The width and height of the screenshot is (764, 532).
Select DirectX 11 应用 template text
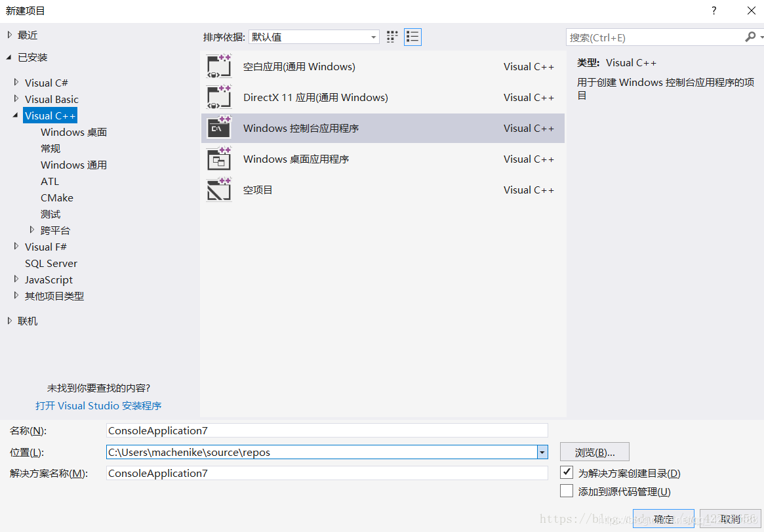(315, 98)
